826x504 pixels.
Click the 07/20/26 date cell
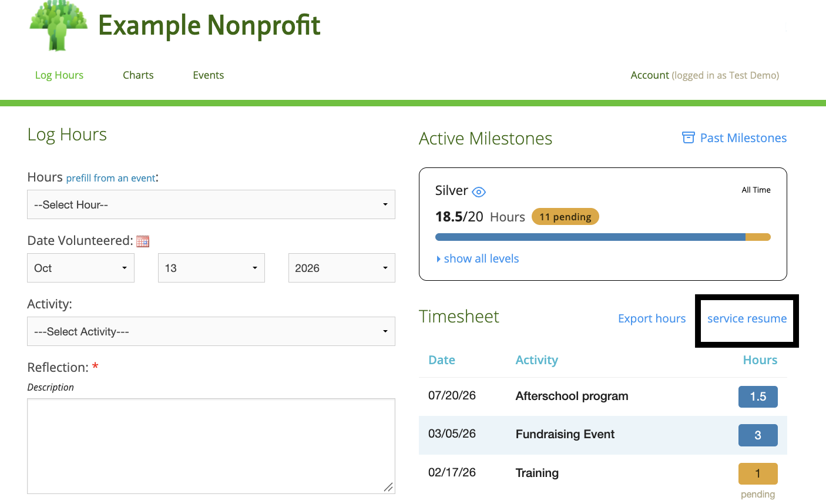(x=452, y=395)
